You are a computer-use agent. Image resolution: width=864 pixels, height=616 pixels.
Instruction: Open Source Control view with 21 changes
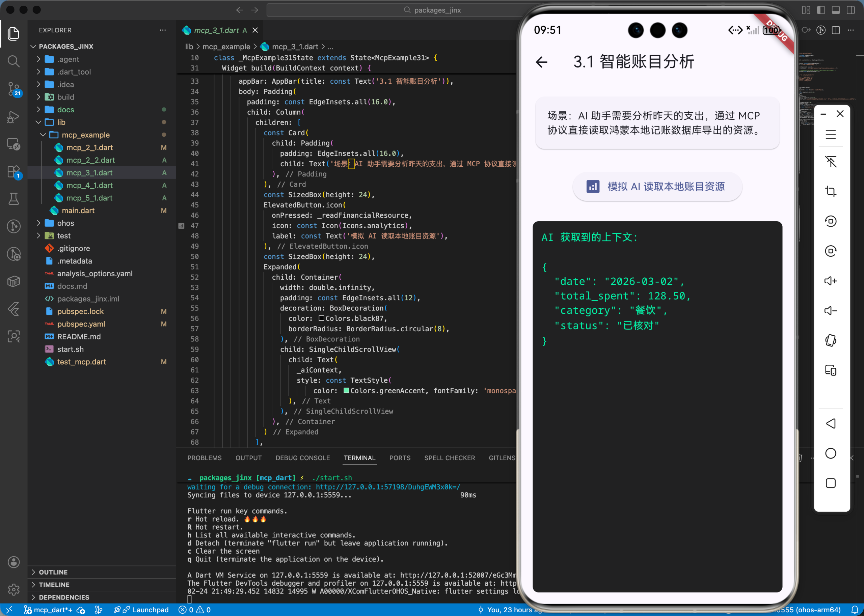(x=13, y=89)
